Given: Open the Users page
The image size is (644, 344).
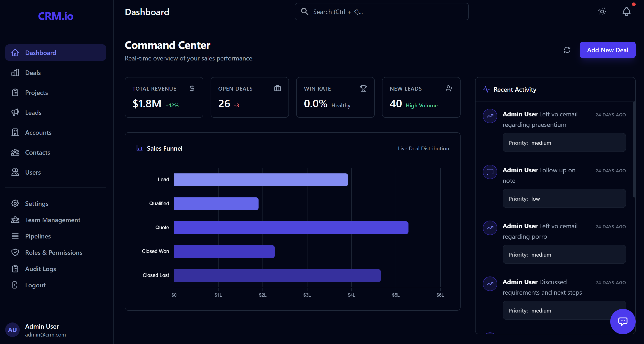Looking at the screenshot, I should [55, 172].
